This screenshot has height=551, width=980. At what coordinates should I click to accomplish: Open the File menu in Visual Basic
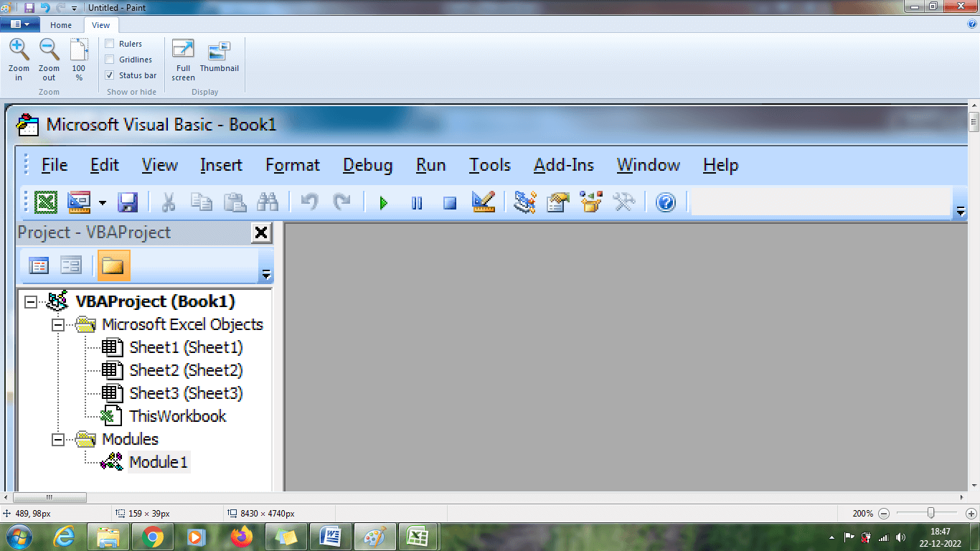click(55, 165)
